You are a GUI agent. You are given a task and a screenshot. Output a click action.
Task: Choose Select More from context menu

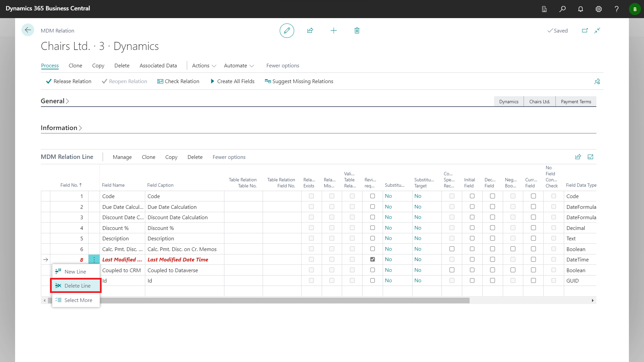point(76,300)
